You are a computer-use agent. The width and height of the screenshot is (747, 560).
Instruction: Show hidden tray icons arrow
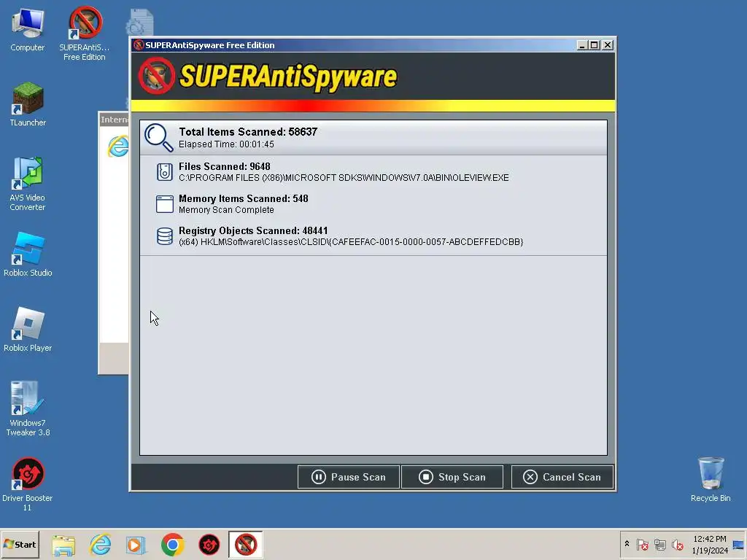627,544
